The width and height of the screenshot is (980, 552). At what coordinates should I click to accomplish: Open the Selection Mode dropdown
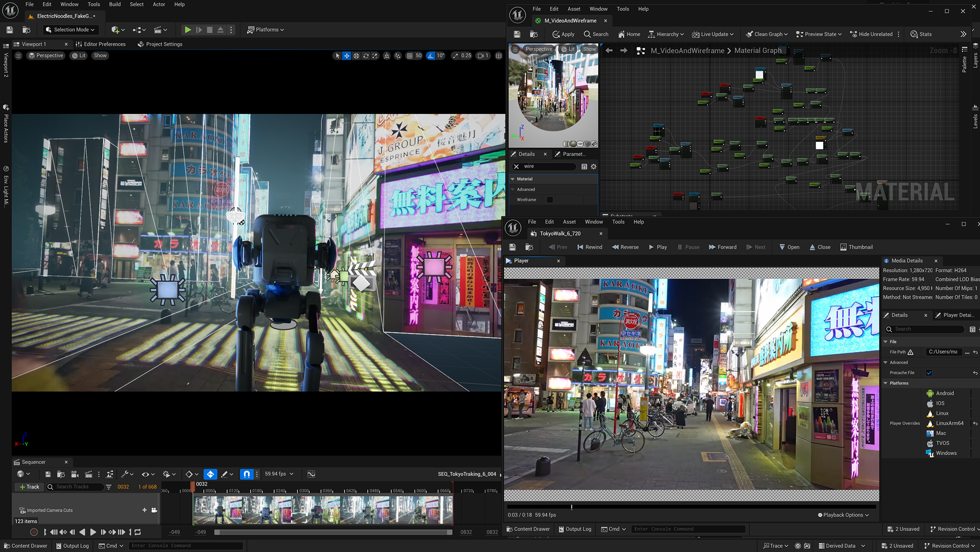point(70,30)
